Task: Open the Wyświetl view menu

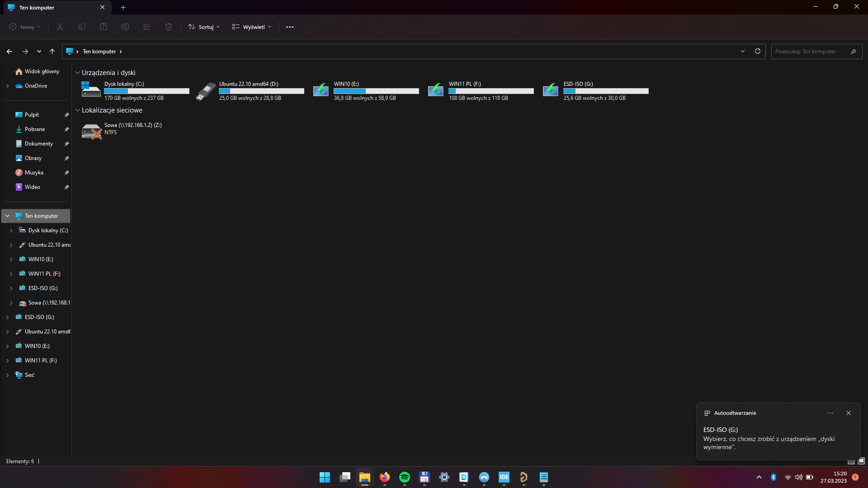Action: tap(252, 27)
